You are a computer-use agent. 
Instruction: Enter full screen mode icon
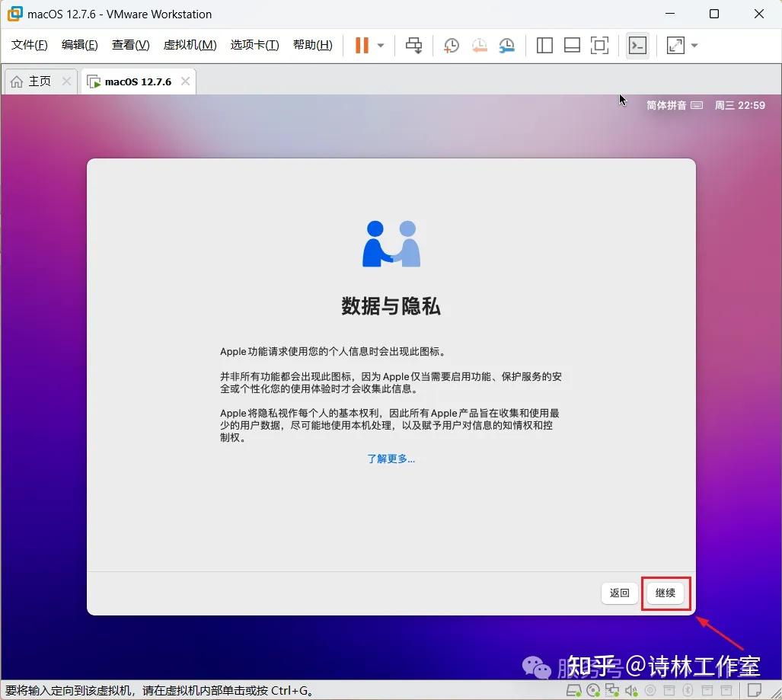point(599,46)
